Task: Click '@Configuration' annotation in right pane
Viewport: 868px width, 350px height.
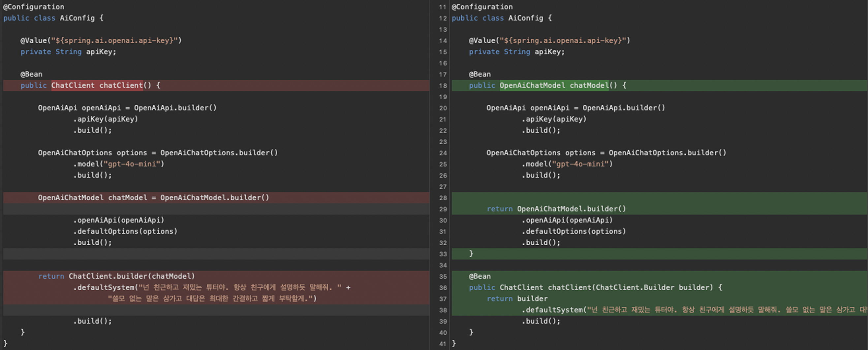Action: 482,7
